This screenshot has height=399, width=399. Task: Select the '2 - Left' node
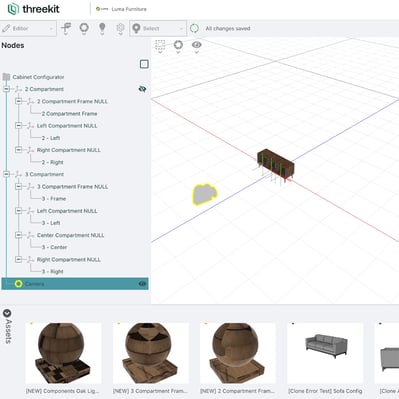[x=51, y=138]
